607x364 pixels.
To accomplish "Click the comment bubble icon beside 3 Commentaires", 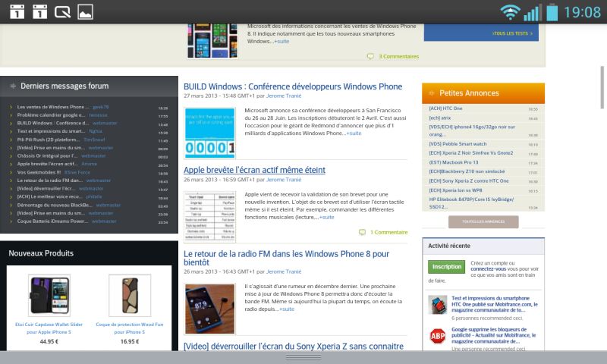I will coord(370,56).
